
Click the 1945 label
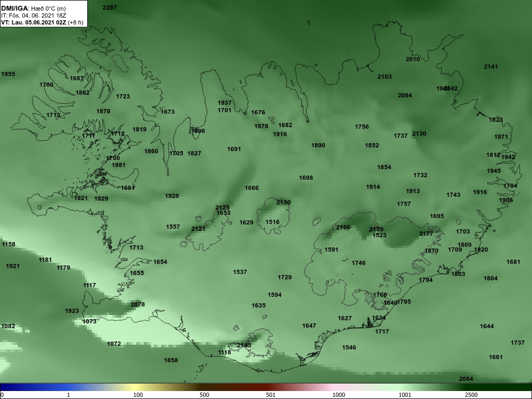coord(494,171)
